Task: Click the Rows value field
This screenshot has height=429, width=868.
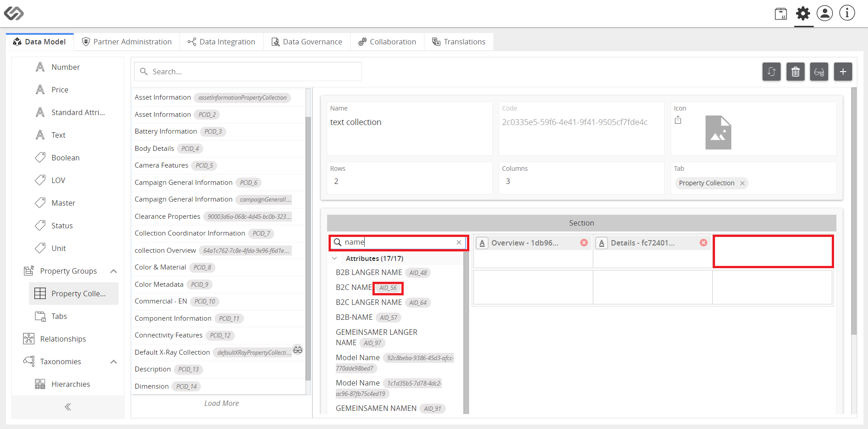Action: click(410, 178)
